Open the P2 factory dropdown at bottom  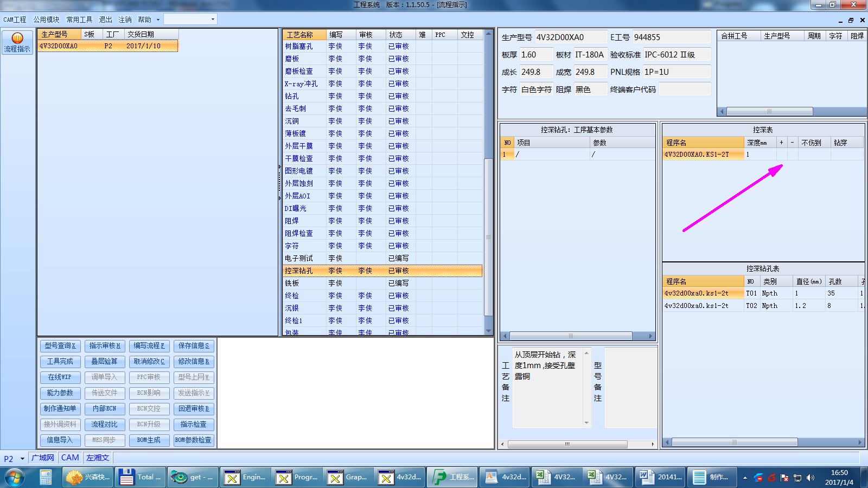coord(22,459)
